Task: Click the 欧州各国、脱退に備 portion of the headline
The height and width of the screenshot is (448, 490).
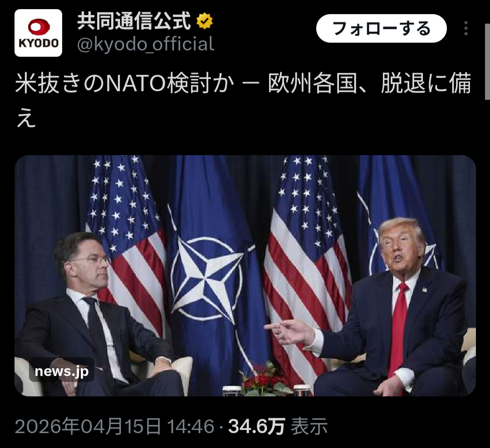Action: tap(370, 83)
